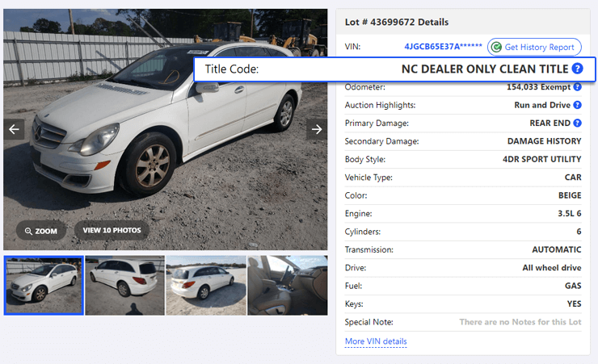The image size is (598, 364).
Task: Click the next photo arrow
Action: [317, 129]
